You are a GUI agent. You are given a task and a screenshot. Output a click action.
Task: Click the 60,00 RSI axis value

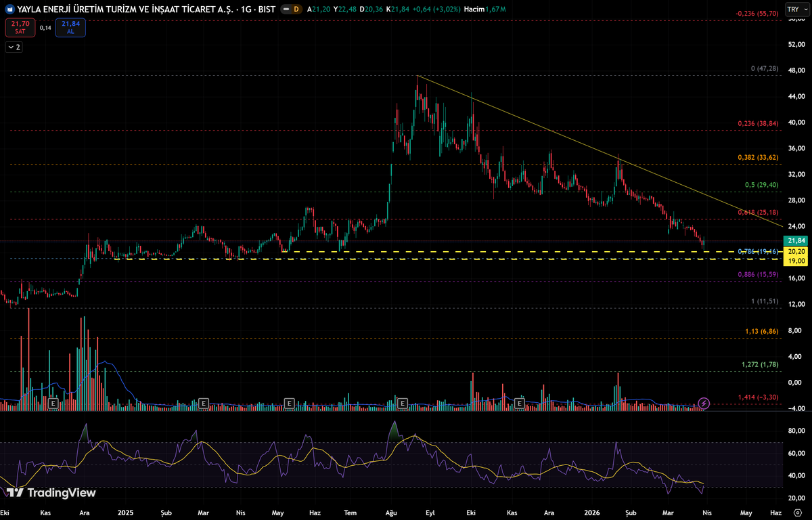click(795, 453)
